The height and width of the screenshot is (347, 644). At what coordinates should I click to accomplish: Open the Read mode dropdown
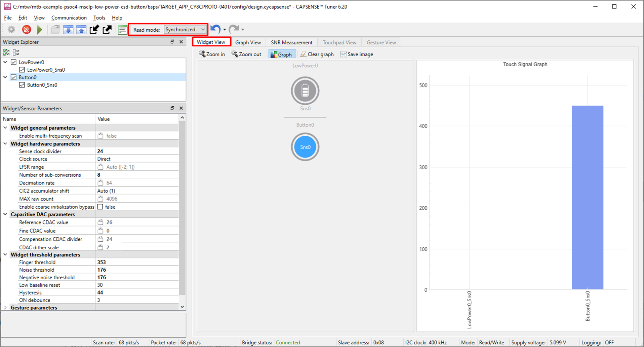pos(185,30)
